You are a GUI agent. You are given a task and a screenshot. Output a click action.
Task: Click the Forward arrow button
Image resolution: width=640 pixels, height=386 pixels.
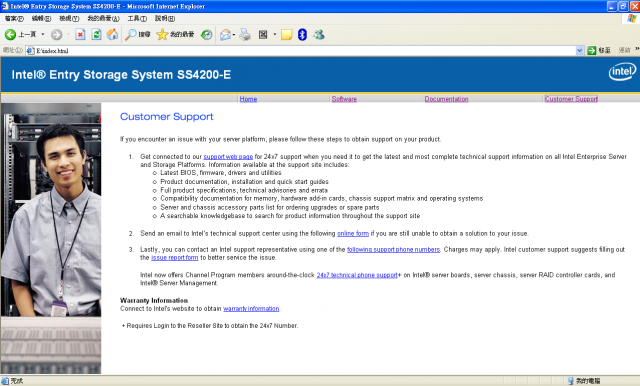tap(57, 35)
